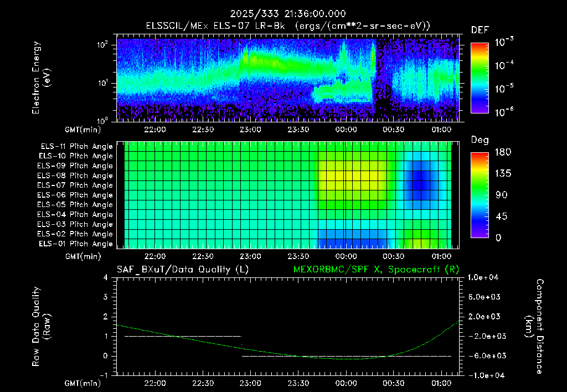Click the Deg pitch angle color bar
Viewport: 567px width, 392px height.
pos(480,195)
